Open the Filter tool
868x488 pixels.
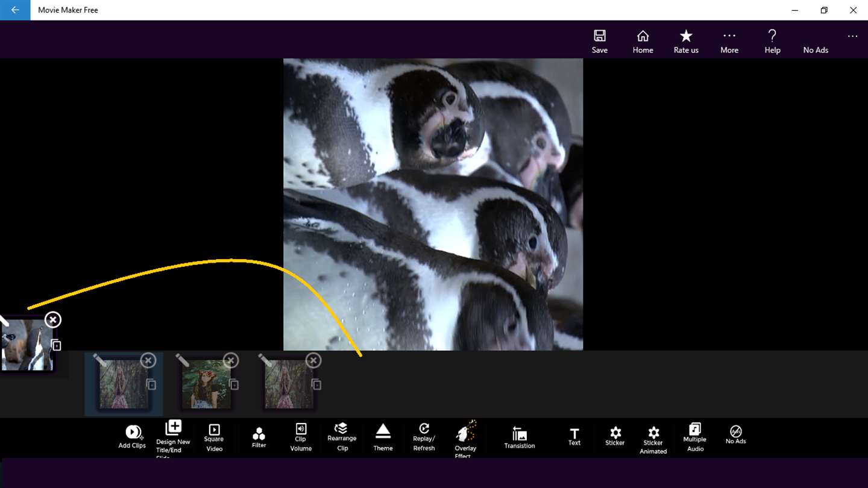pos(259,437)
